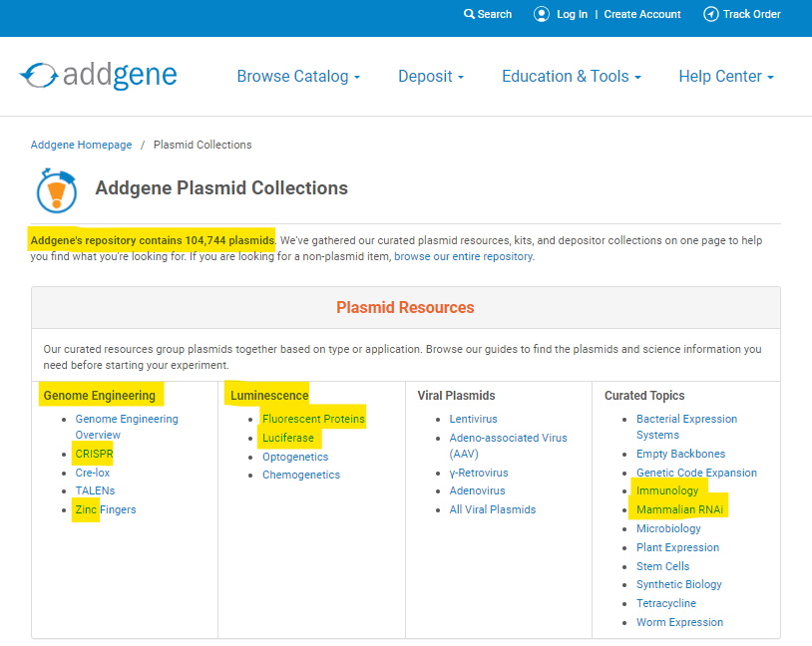Go to Addgene Homepage breadcrumb
Screen dimensions: 812x646
[82, 145]
